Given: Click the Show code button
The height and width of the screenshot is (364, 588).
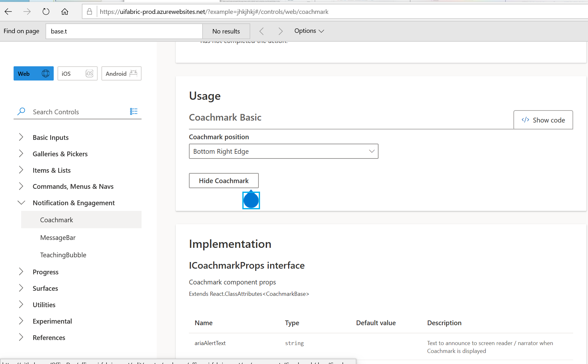Looking at the screenshot, I should [x=543, y=120].
